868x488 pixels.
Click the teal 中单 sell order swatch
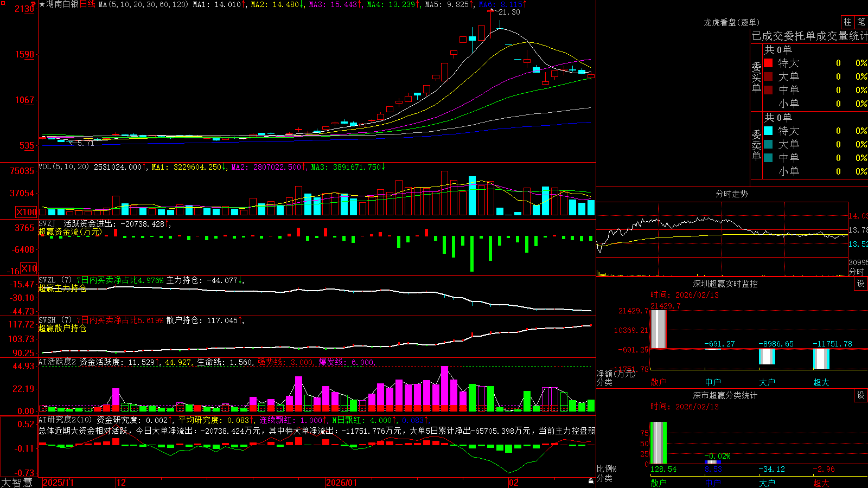pos(768,158)
